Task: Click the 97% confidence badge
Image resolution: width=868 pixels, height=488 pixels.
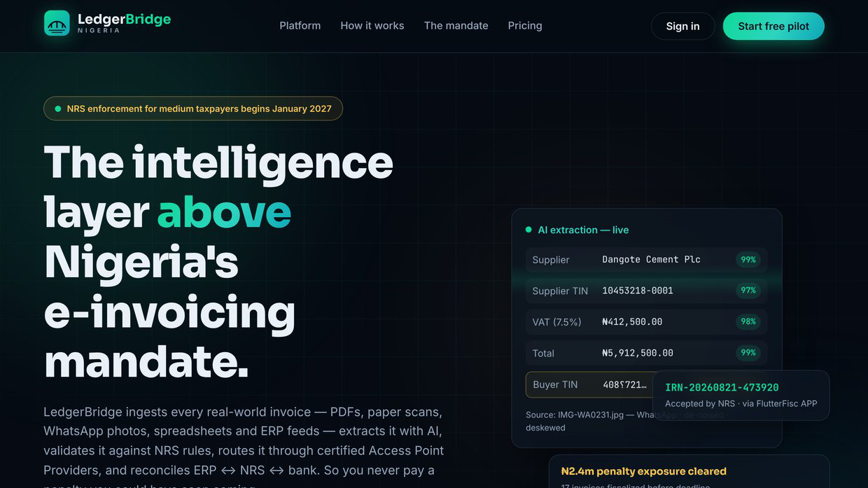Action: (748, 291)
